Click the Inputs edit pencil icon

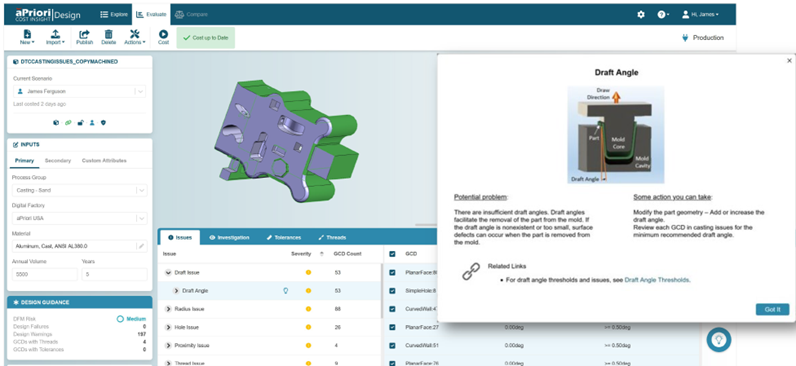coord(15,145)
